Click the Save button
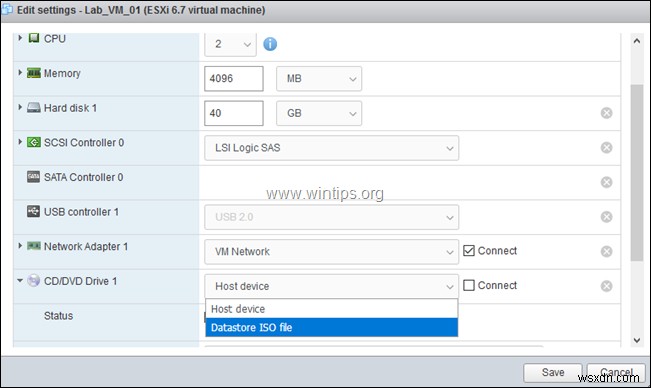 (553, 373)
